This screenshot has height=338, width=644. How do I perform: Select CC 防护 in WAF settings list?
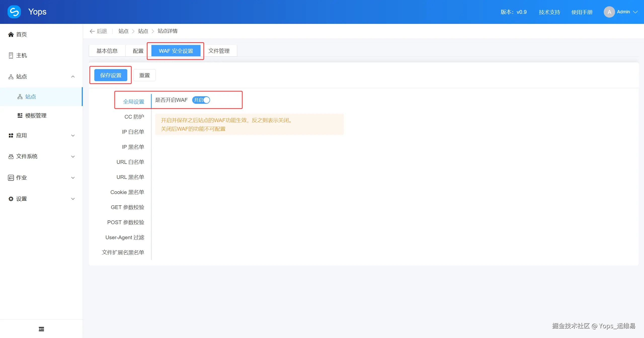pos(134,117)
